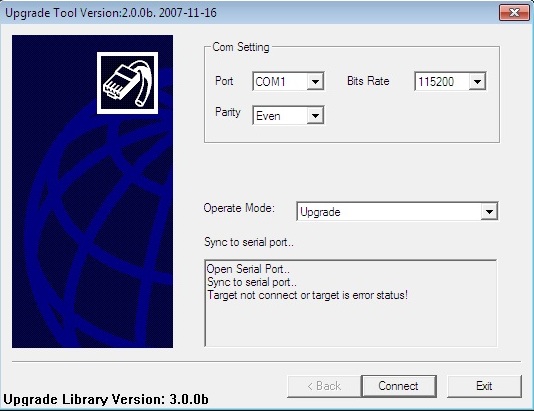Click the Upgrade Library Version text
This screenshot has height=411, width=534.
pyautogui.click(x=106, y=399)
